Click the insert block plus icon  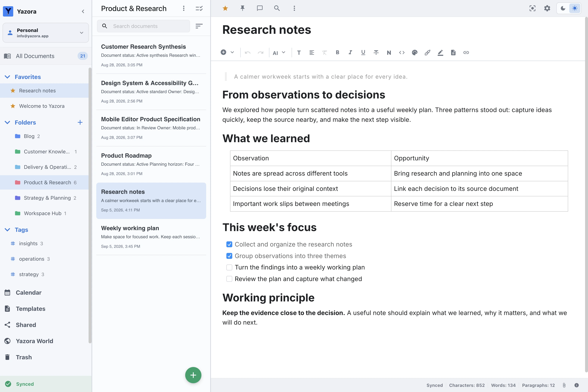pyautogui.click(x=223, y=52)
